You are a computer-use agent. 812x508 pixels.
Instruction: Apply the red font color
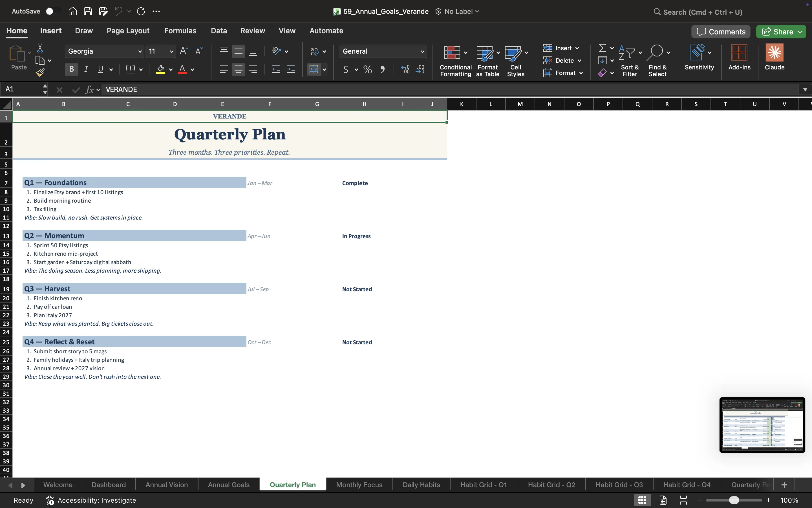(x=182, y=69)
